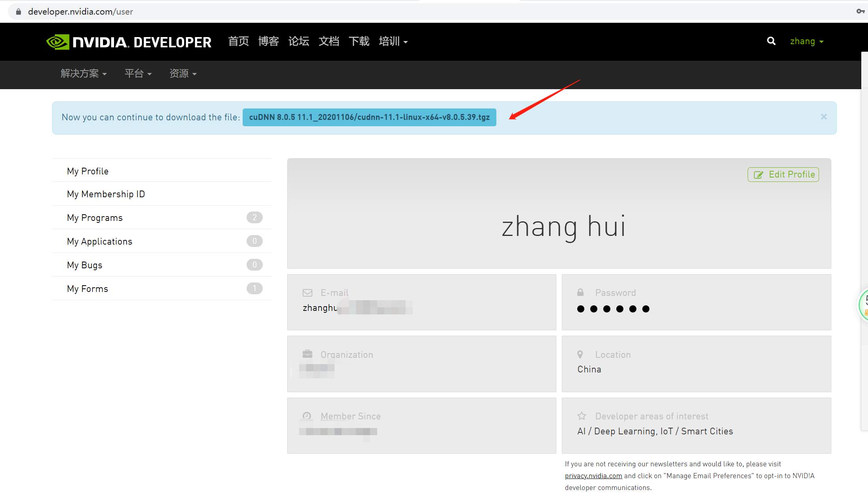This screenshot has width=868, height=503.
Task: Dismiss the download notification banner
Action: (823, 117)
